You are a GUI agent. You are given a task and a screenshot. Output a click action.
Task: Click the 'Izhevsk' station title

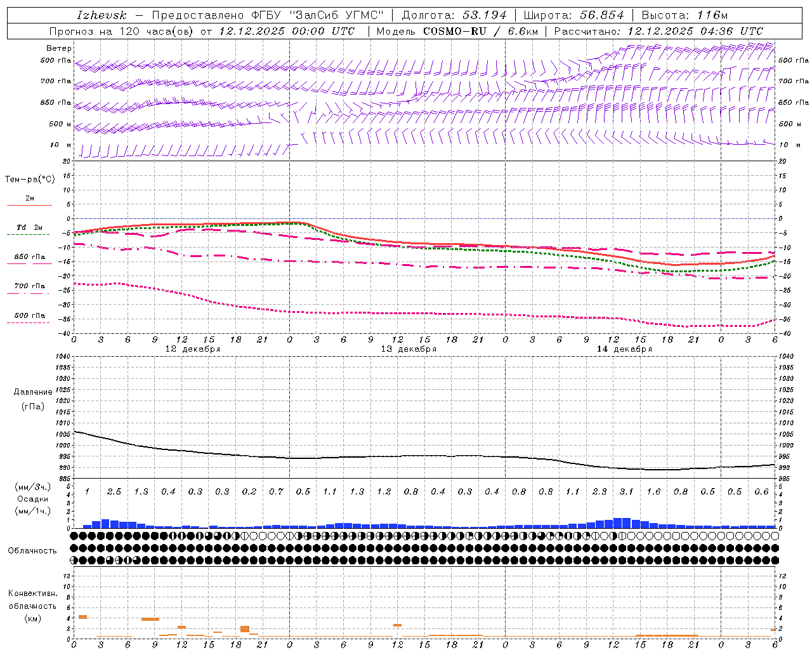pos(101,15)
